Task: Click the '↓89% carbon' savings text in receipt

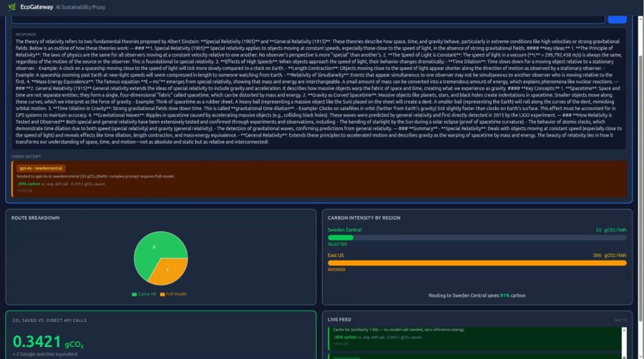Action: coord(29,184)
